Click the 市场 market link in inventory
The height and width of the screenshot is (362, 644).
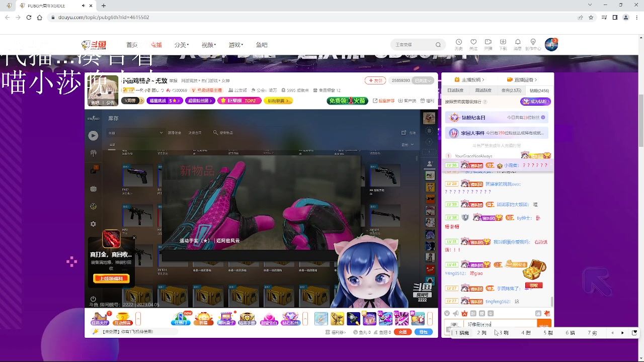409,133
